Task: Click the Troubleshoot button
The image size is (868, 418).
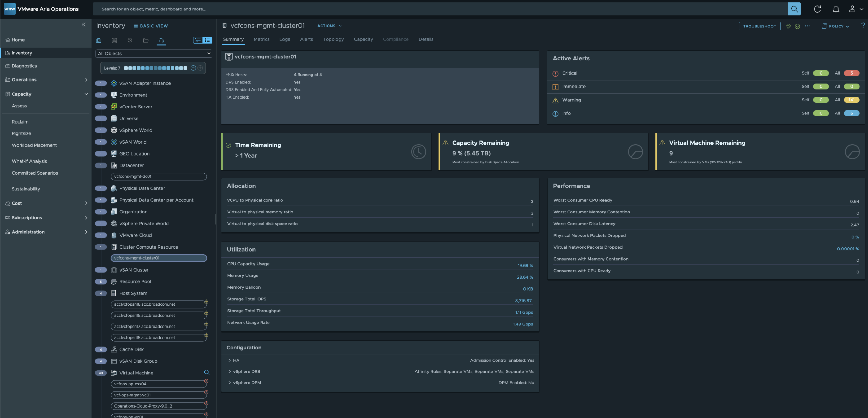Action: [759, 26]
